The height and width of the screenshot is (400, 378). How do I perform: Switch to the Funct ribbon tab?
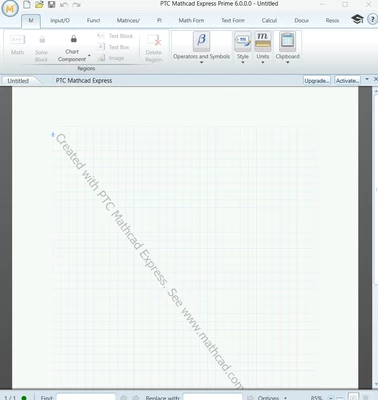coord(93,21)
